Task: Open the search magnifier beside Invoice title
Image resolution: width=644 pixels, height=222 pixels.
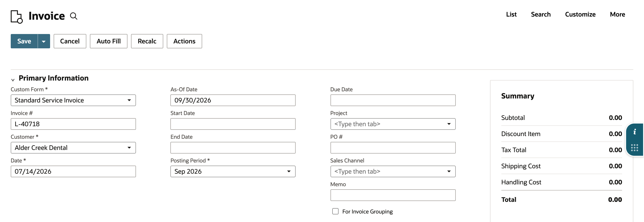Action: click(x=74, y=16)
